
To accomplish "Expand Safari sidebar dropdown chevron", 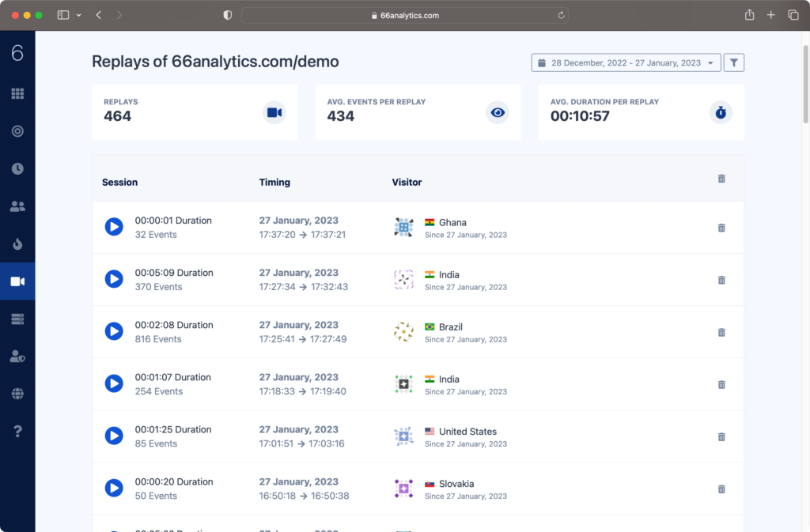I will (79, 15).
